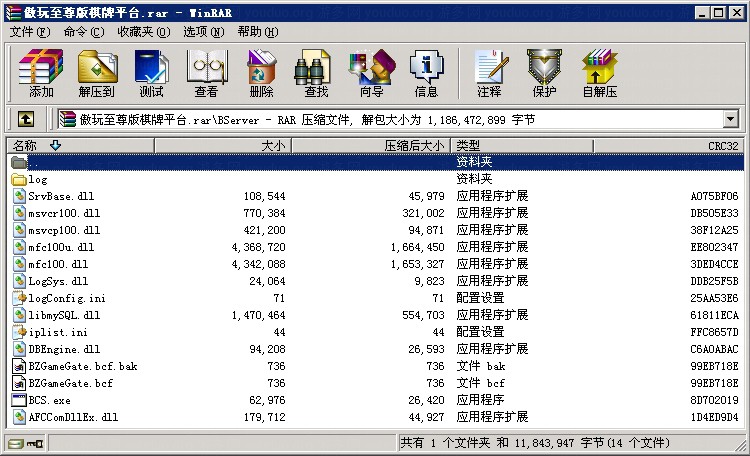Click the 查找 (Find) binoculars icon
This screenshot has width=750, height=456.
tap(316, 73)
